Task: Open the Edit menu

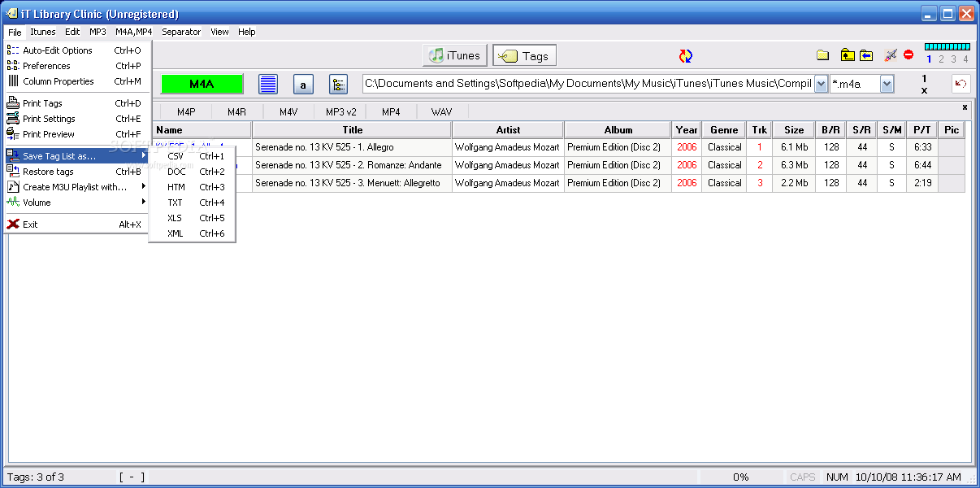Action: point(72,32)
